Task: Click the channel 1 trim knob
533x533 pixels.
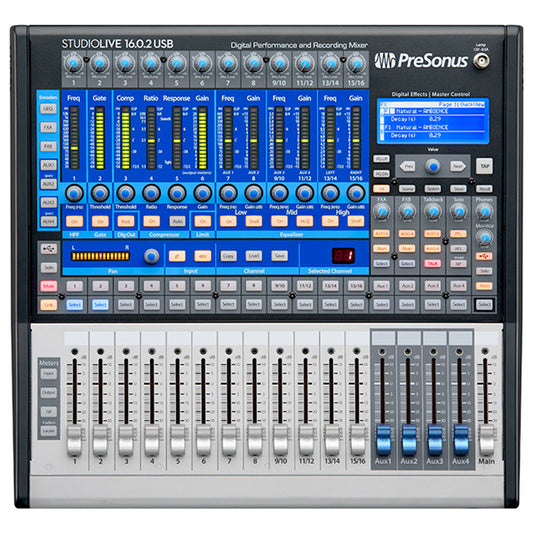Action: point(74,64)
